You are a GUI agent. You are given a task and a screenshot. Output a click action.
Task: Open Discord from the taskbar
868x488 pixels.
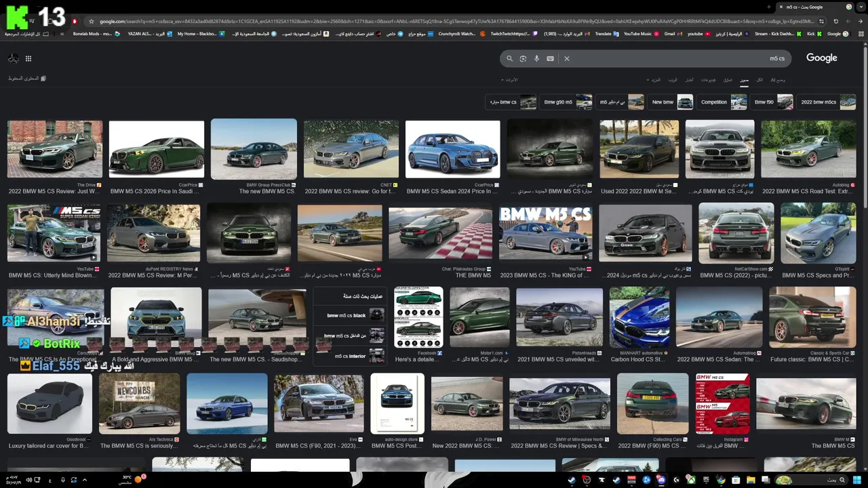[x=660, y=480]
